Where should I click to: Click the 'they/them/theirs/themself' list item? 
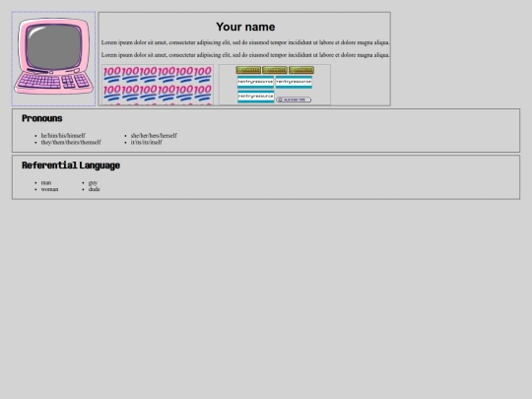[x=71, y=142]
